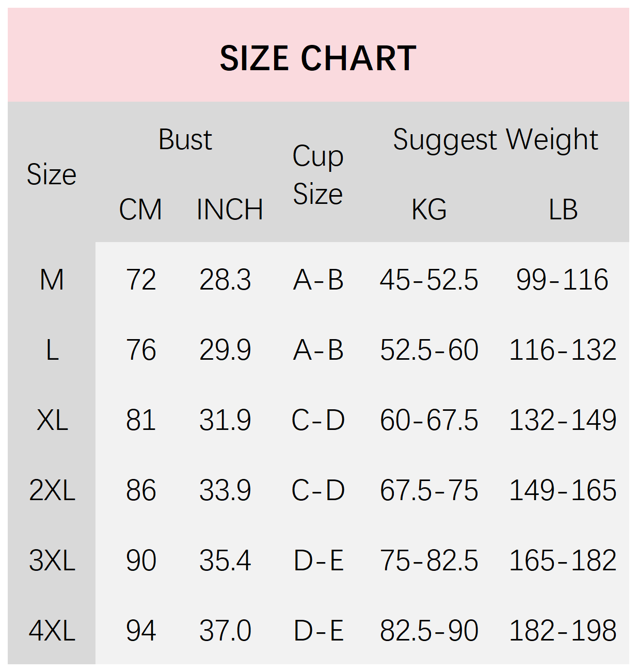The width and height of the screenshot is (637, 672).
Task: Select the KG sub-header
Action: tap(429, 210)
